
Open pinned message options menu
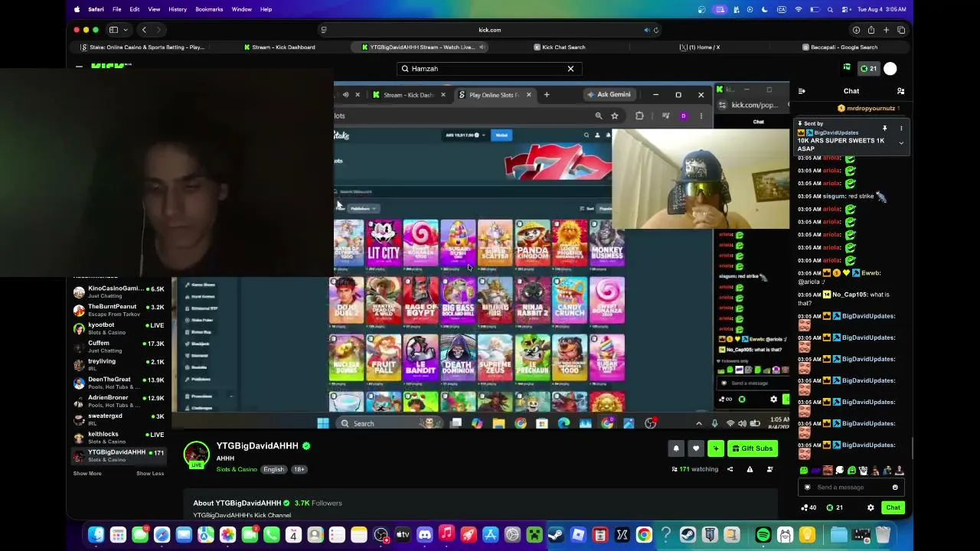pos(901,129)
